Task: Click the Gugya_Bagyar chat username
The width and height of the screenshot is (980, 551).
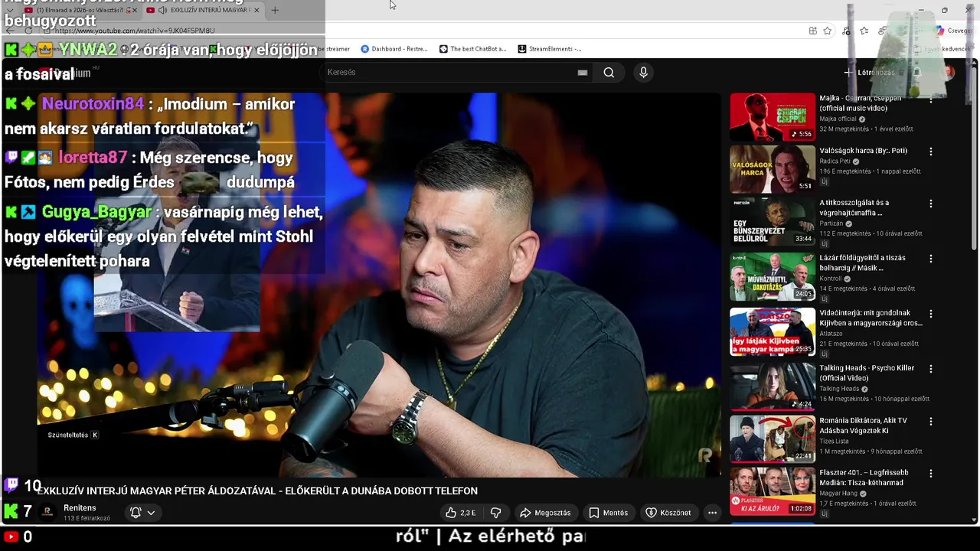Action: point(96,212)
